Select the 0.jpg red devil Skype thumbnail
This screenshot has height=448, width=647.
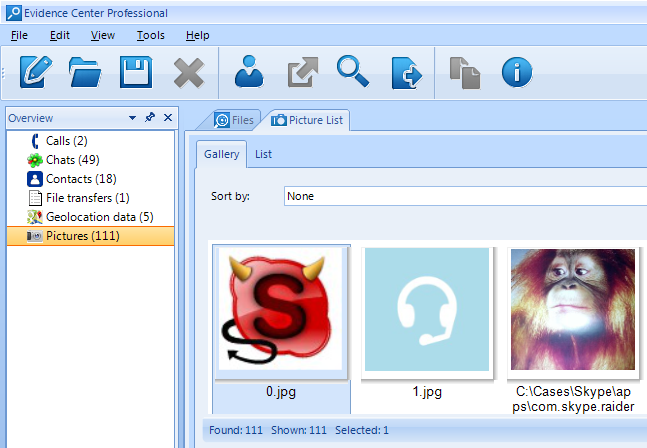281,309
